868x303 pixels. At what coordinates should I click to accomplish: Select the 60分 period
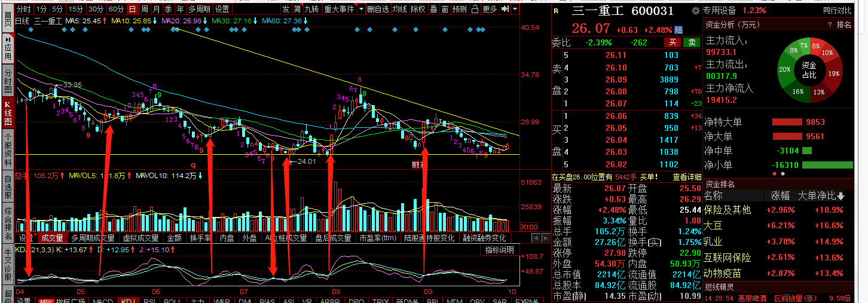point(117,9)
